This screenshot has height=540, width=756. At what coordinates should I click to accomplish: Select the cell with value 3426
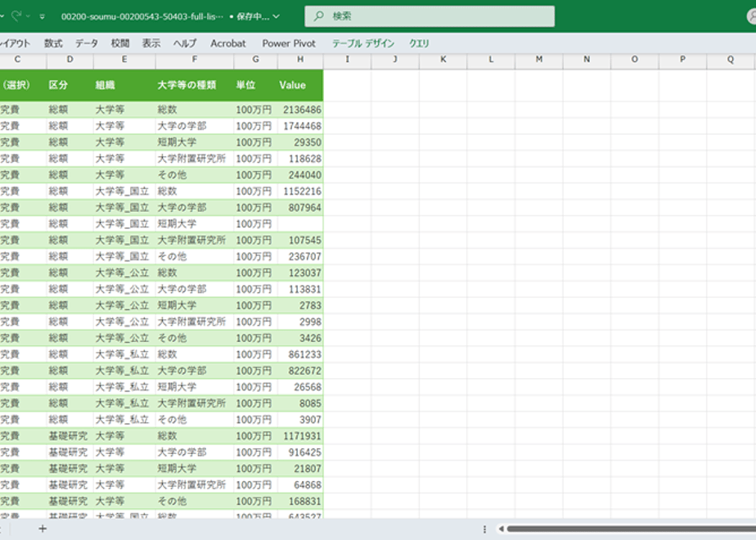300,338
